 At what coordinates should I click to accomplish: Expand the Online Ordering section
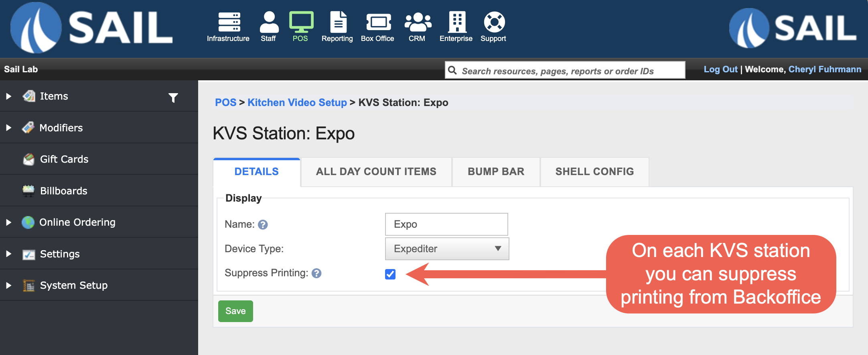(x=9, y=222)
